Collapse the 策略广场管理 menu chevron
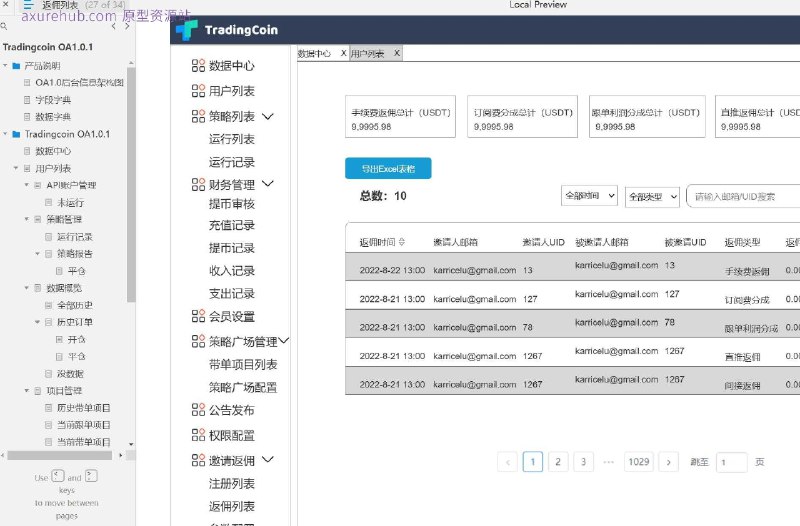800x526 pixels. click(284, 340)
